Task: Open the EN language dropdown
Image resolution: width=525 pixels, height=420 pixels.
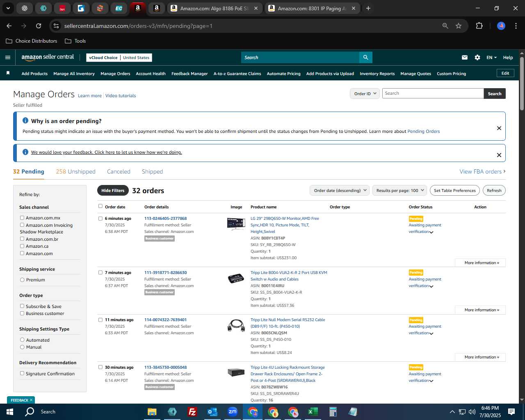Action: pyautogui.click(x=491, y=57)
